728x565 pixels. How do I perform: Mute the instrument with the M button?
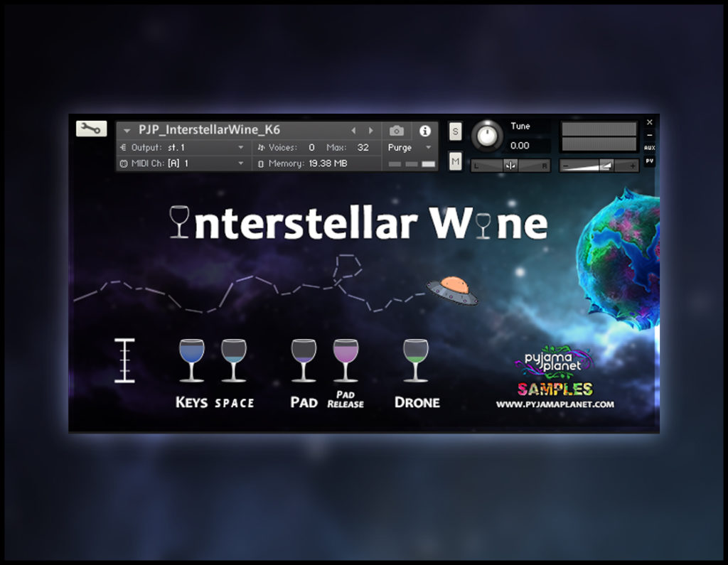point(456,161)
